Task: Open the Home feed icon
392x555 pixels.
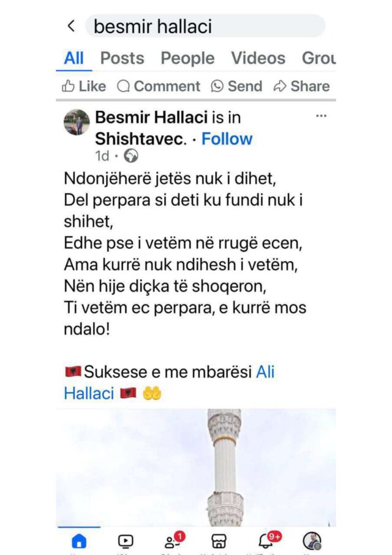Action: 79,541
